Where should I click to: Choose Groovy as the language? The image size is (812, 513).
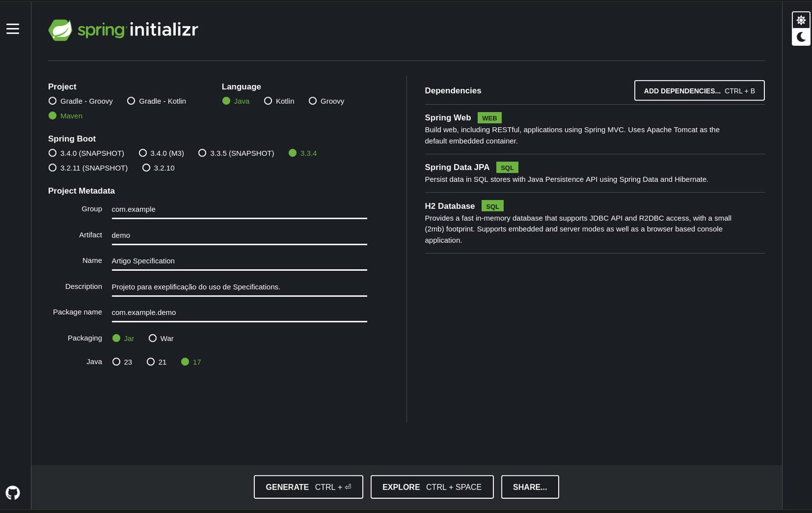313,101
